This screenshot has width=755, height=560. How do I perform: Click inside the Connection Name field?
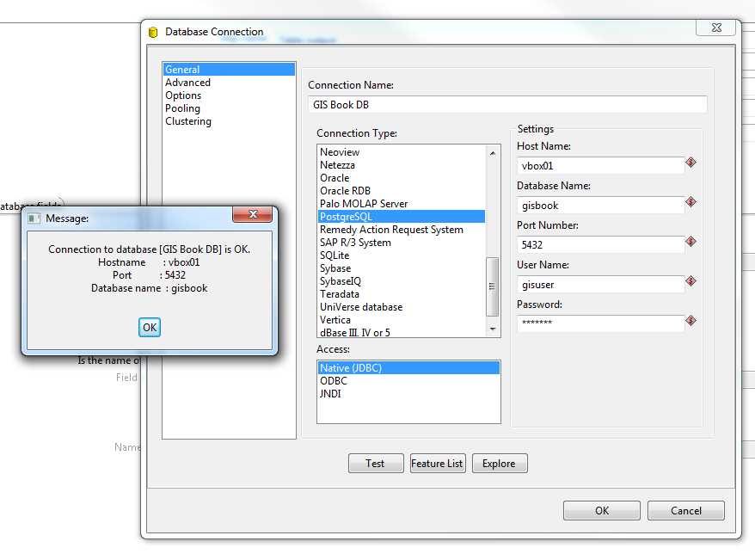507,103
